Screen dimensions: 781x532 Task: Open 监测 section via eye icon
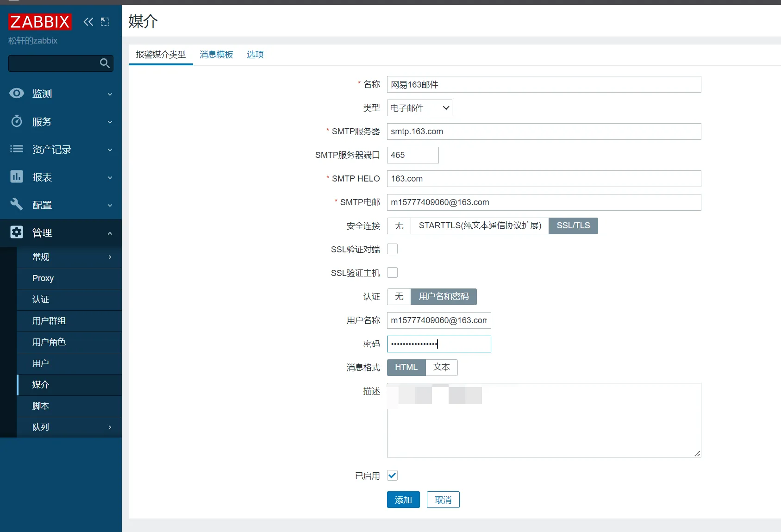point(17,94)
